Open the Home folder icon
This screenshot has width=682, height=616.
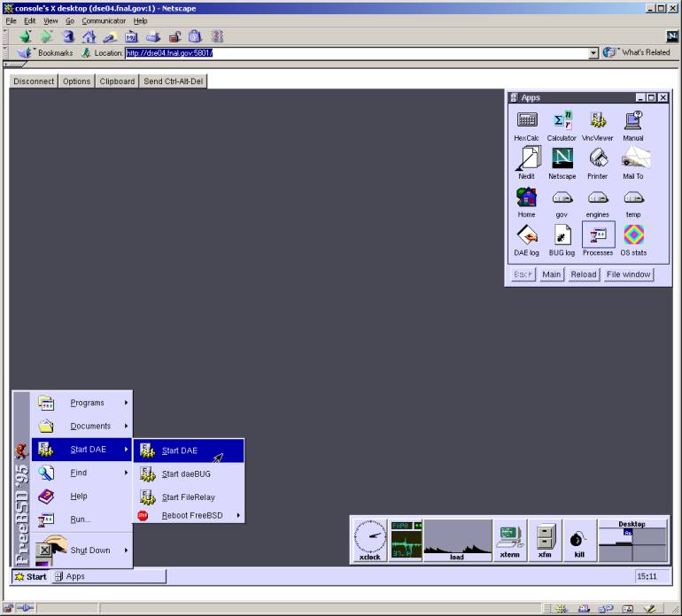pyautogui.click(x=526, y=202)
